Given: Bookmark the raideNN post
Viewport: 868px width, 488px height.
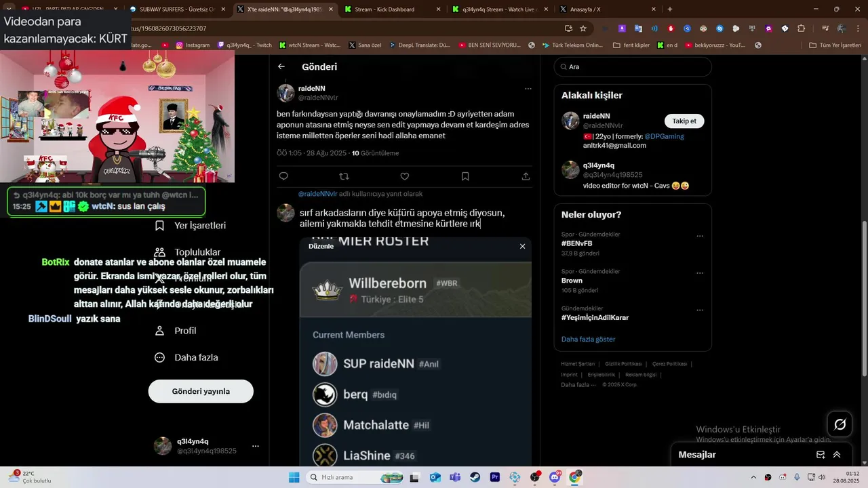Looking at the screenshot, I should 465,176.
